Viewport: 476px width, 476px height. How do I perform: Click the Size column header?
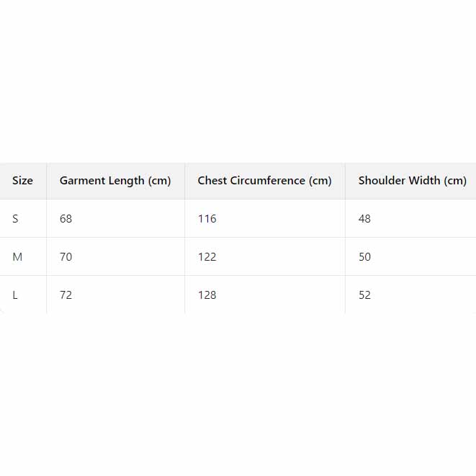coord(22,181)
